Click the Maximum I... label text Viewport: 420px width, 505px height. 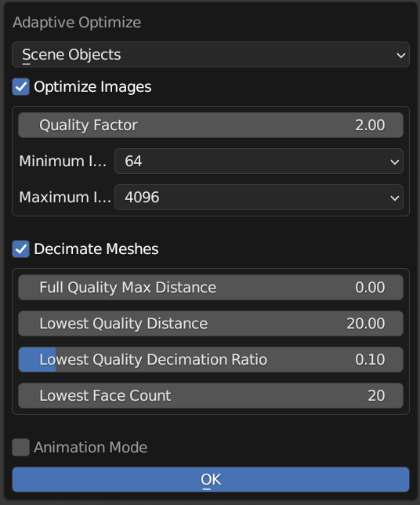(65, 197)
